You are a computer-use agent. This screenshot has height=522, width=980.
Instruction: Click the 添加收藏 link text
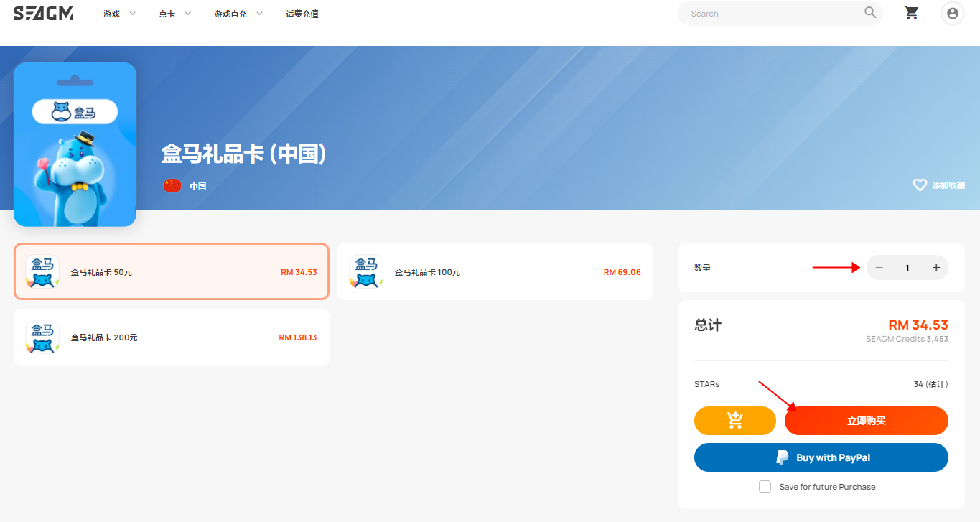(948, 185)
